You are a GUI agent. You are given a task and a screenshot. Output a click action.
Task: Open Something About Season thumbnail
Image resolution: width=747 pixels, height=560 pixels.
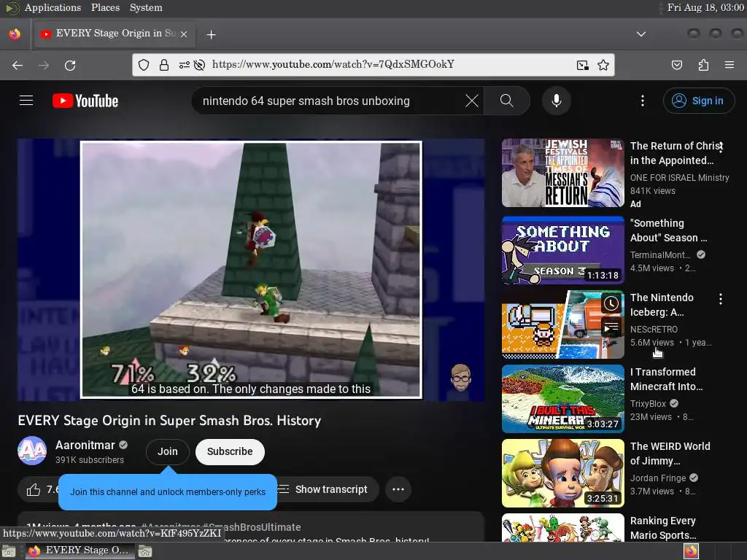562,251
